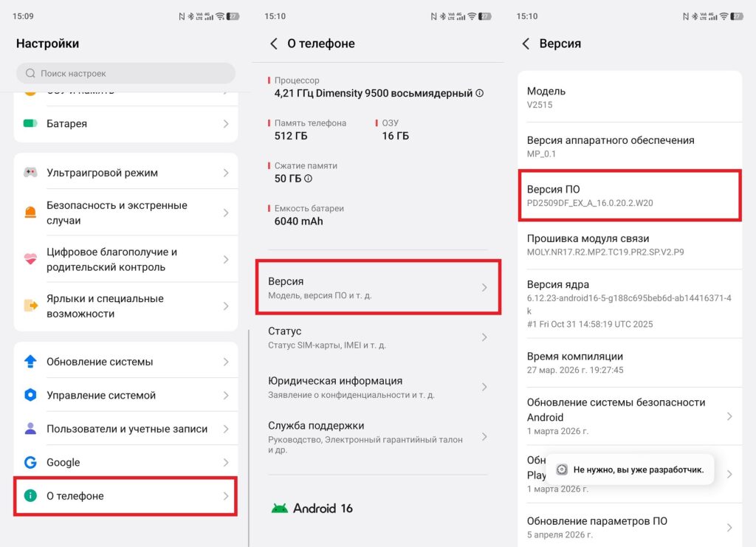The width and height of the screenshot is (756, 547).
Task: Click chevron on Юридическая информация row
Action: [484, 387]
